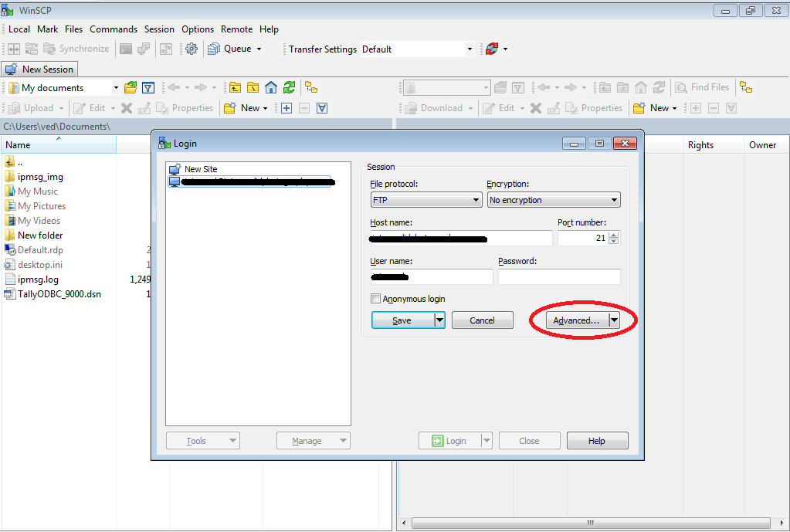Increase the Port number with up spinner

pyautogui.click(x=613, y=235)
